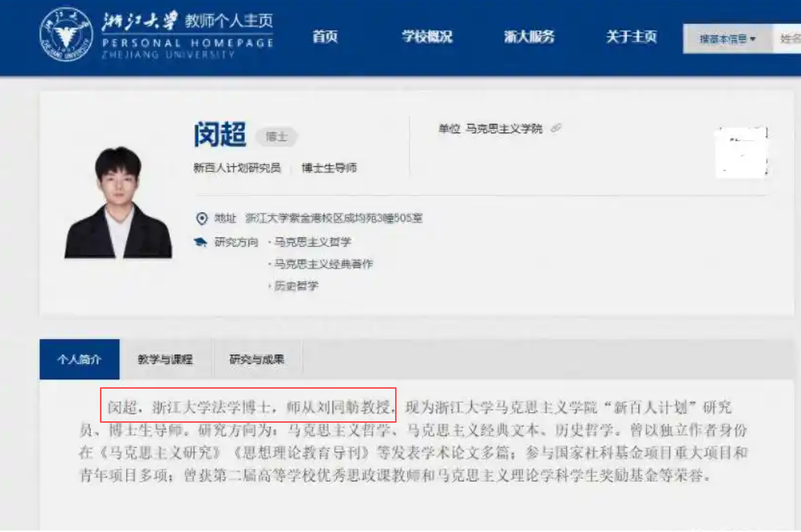Click the location pin icon next to 地址
This screenshot has width=801, height=532.
(201, 218)
